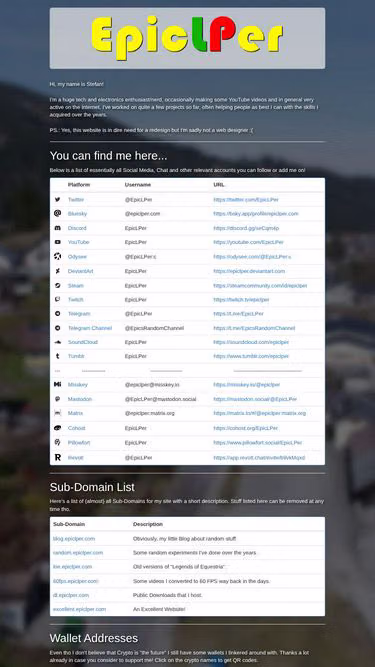The width and height of the screenshot is (375, 667).
Task: Visit the twitch.tv/epiclper URL
Action: [x=241, y=299]
